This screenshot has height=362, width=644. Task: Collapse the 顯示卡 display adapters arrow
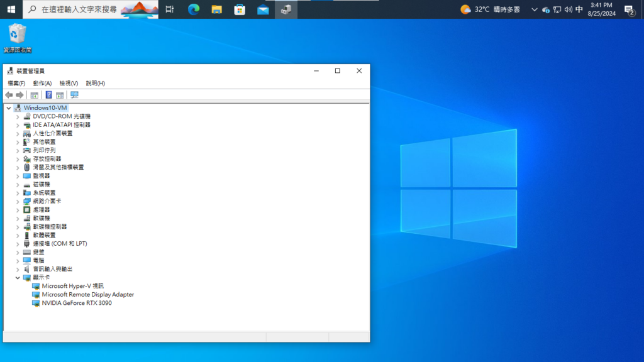click(18, 278)
